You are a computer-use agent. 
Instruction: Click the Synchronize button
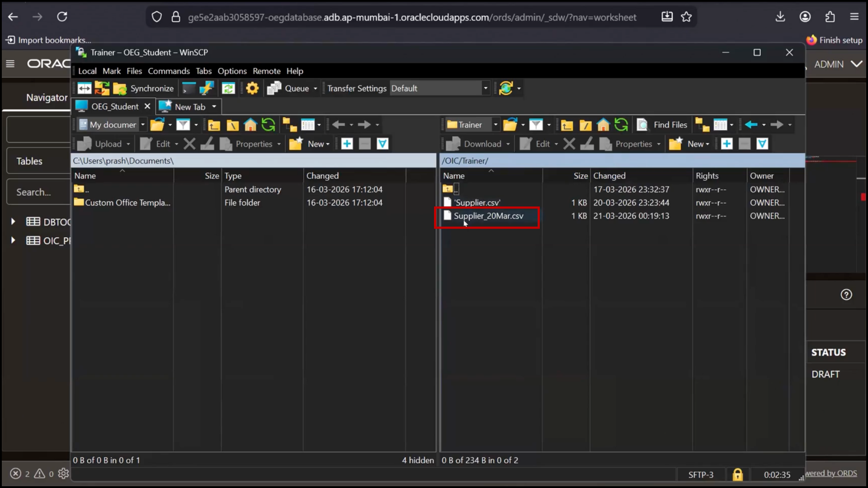143,89
